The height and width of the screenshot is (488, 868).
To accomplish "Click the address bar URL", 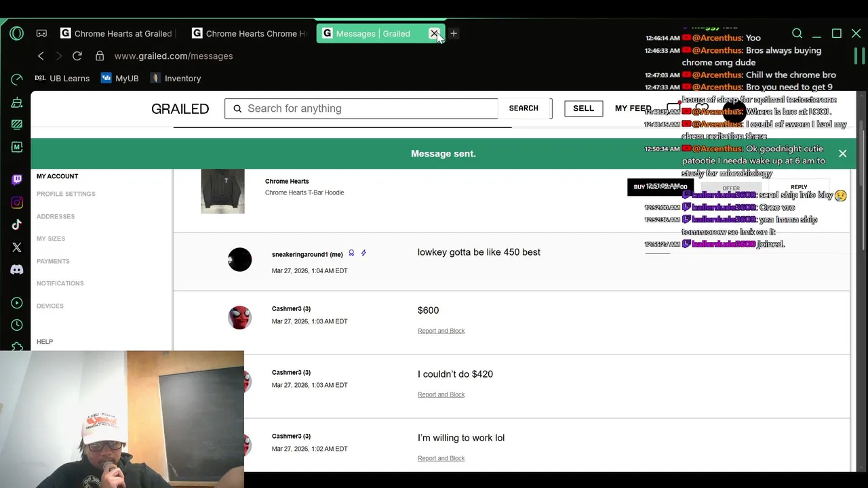I will 174,56.
